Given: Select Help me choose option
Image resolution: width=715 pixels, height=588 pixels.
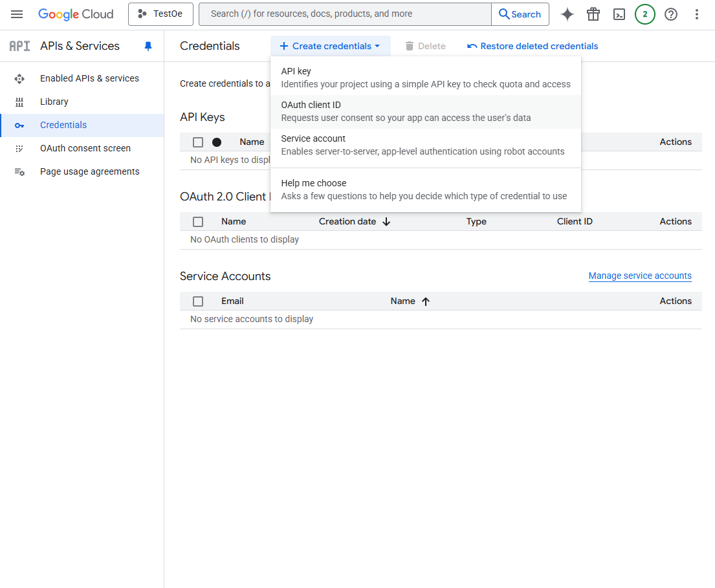Looking at the screenshot, I should [426, 190].
